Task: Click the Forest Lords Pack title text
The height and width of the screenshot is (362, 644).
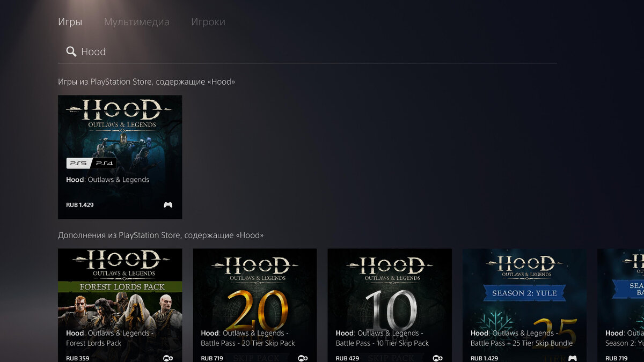Action: tap(110, 338)
